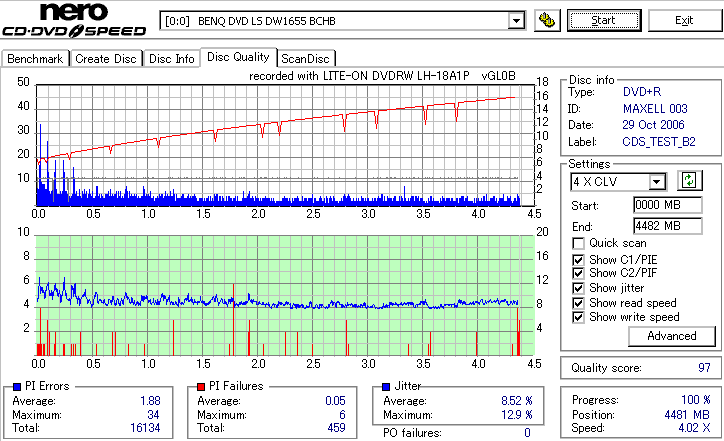The height and width of the screenshot is (441, 724).
Task: Click PI Errors average 1.88
Action: [151, 401]
